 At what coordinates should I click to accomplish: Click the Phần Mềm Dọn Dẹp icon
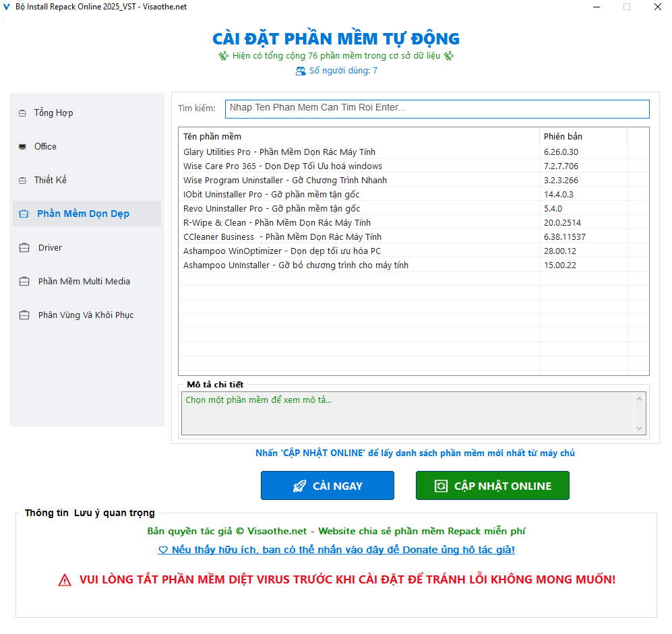pos(24,214)
